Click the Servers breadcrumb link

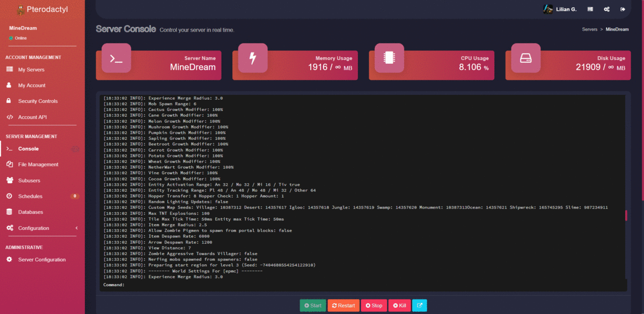pyautogui.click(x=589, y=29)
